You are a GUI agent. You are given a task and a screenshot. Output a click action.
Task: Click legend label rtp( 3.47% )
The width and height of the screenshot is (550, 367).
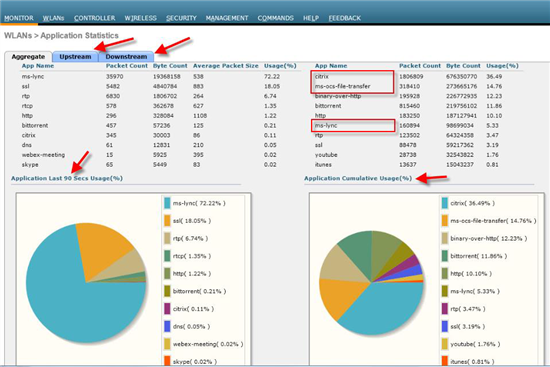[468, 309]
